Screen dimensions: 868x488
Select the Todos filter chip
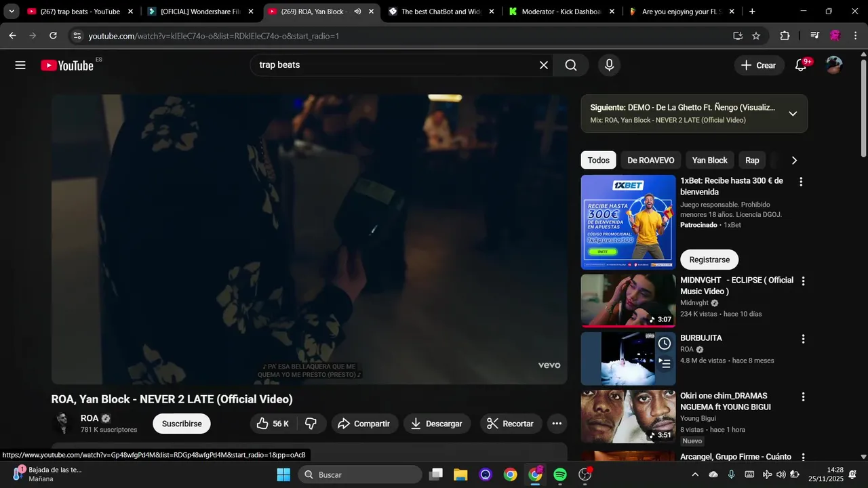[598, 160]
